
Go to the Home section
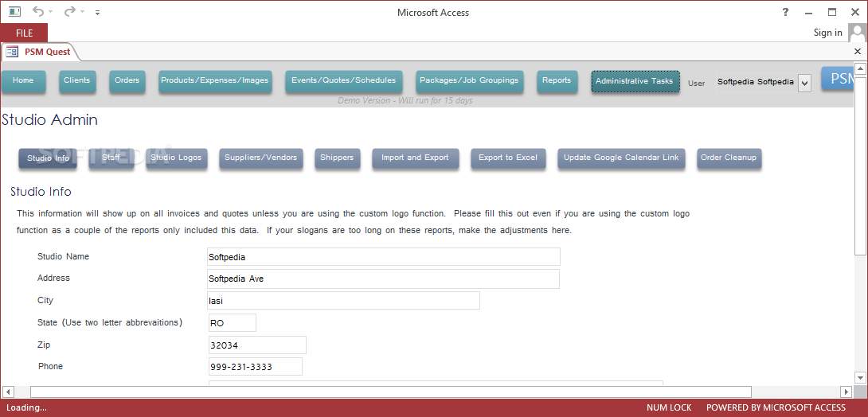(x=23, y=80)
